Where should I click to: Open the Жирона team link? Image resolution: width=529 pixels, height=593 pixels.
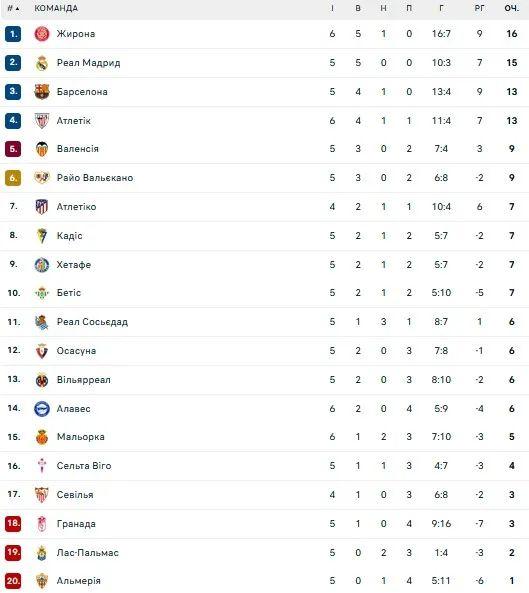click(76, 34)
